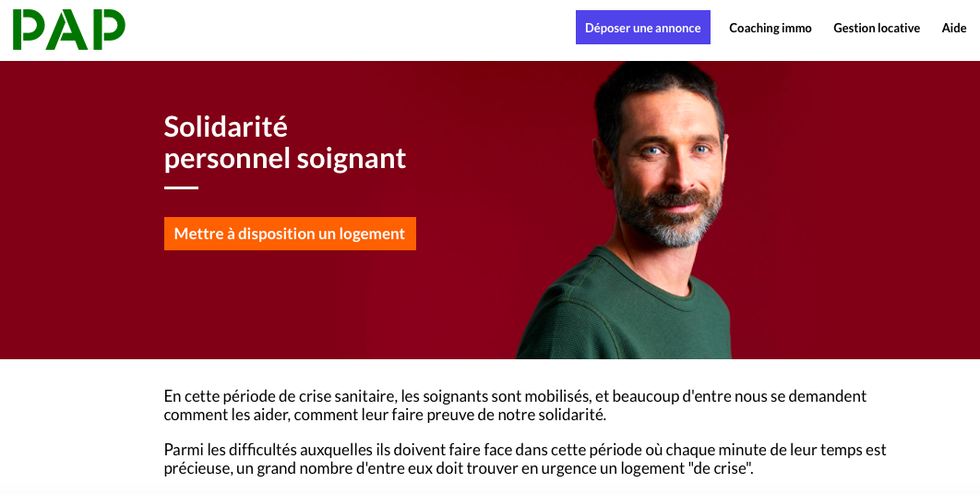Click Mettre à disposition un logement button
The image size is (980, 495).
click(x=290, y=234)
